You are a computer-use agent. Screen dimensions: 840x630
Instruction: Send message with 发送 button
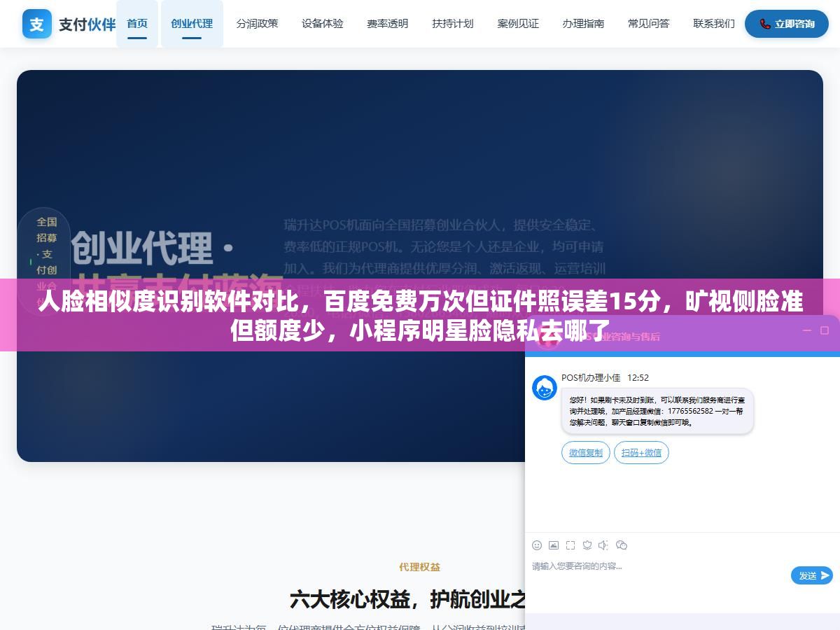pyautogui.click(x=812, y=575)
